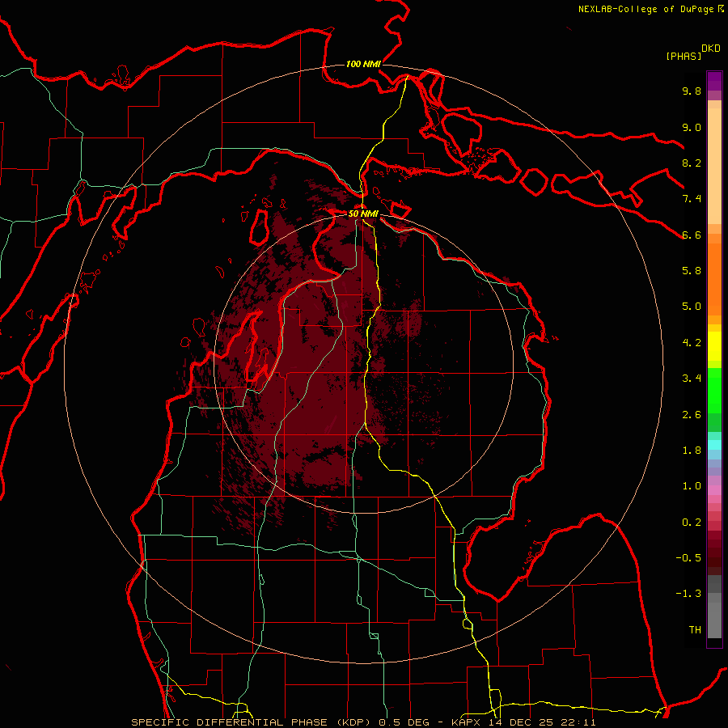Click the 1.0 value on color scale

(x=692, y=486)
